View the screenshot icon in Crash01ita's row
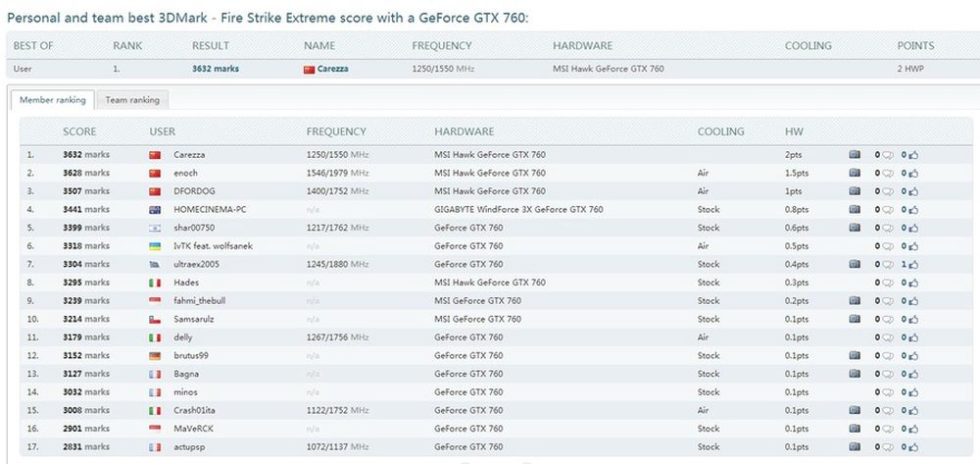980x464 pixels. tap(855, 410)
